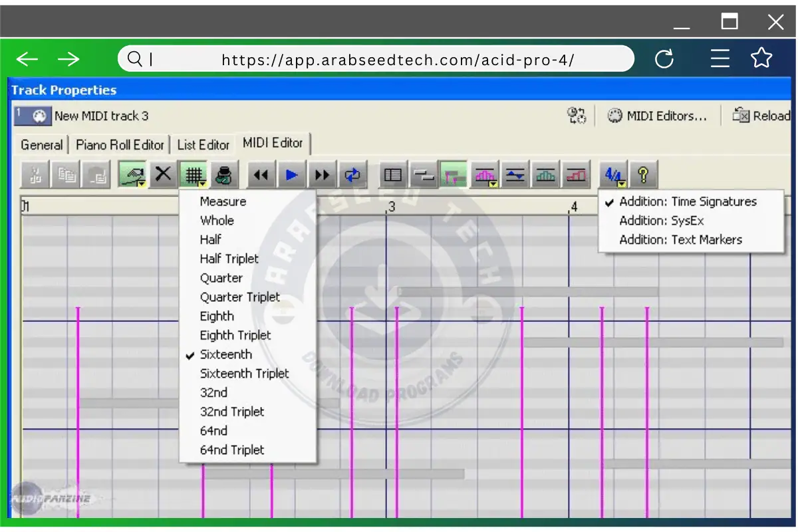Uncheck Addition: Time Signatures option
798x532 pixels.
click(688, 201)
